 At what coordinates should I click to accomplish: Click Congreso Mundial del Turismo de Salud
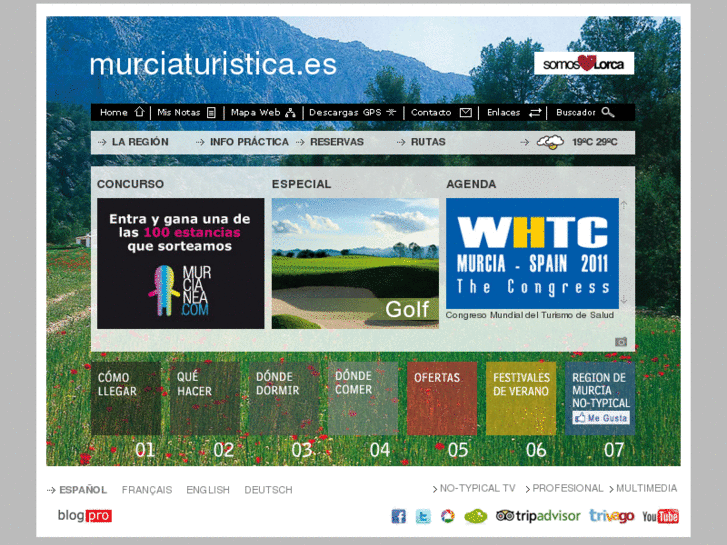coord(529,315)
